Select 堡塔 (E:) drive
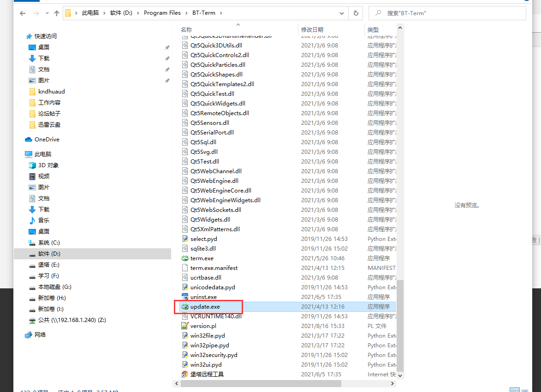 pyautogui.click(x=48, y=264)
